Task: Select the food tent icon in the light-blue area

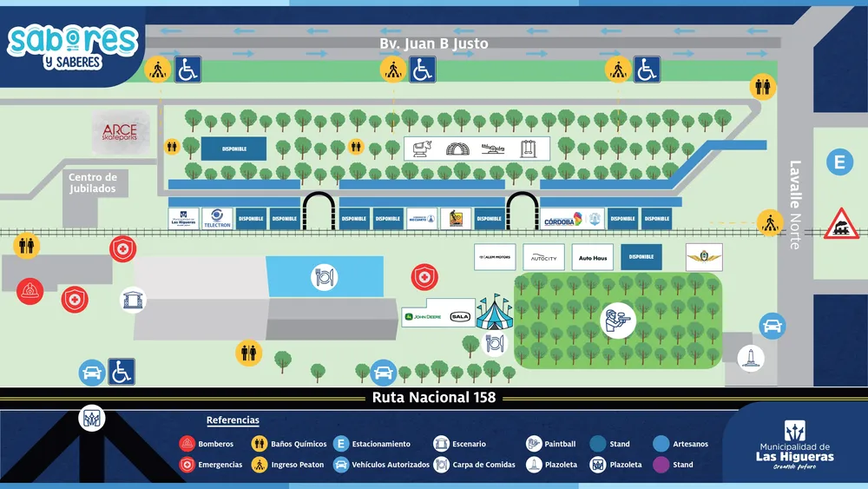Action: (x=324, y=278)
